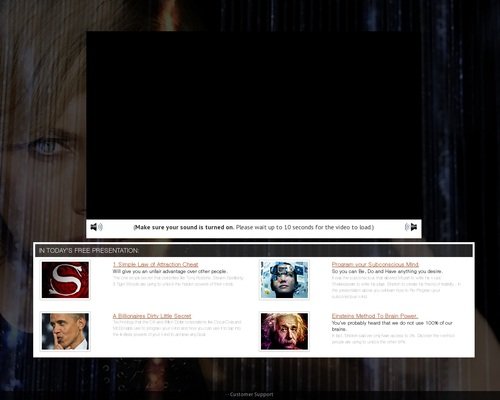Click the left speaker sound icon

[x=96, y=227]
